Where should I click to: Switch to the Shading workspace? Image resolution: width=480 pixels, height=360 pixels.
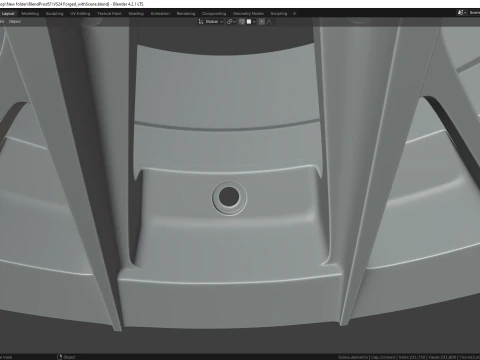(136, 14)
